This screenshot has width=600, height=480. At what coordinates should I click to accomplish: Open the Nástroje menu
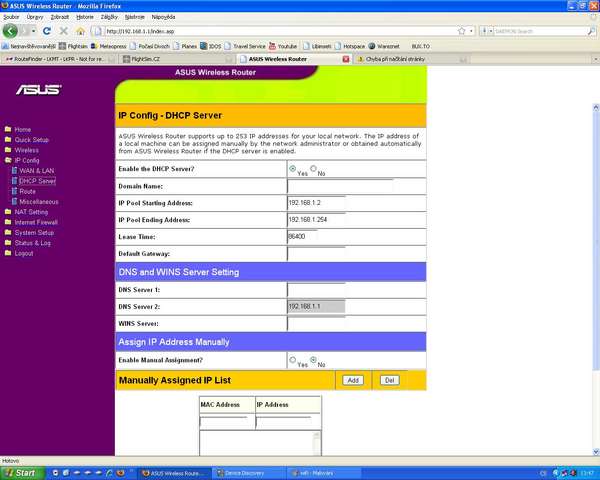(135, 17)
